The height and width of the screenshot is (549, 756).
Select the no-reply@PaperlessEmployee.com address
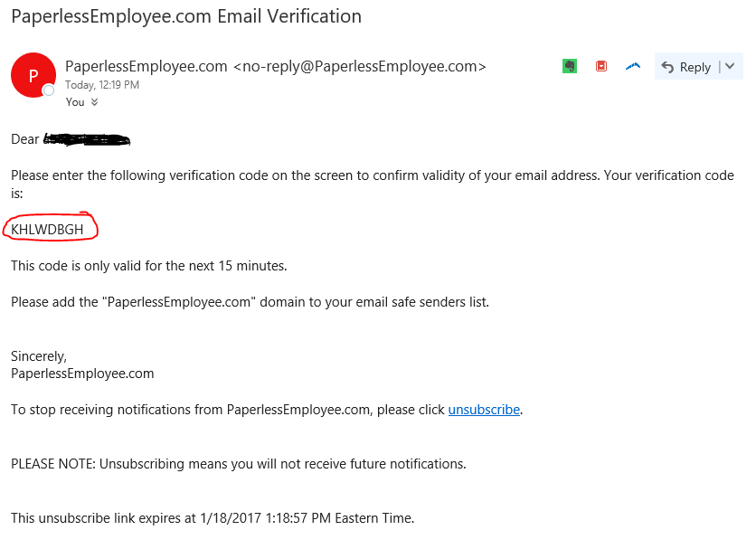point(360,66)
